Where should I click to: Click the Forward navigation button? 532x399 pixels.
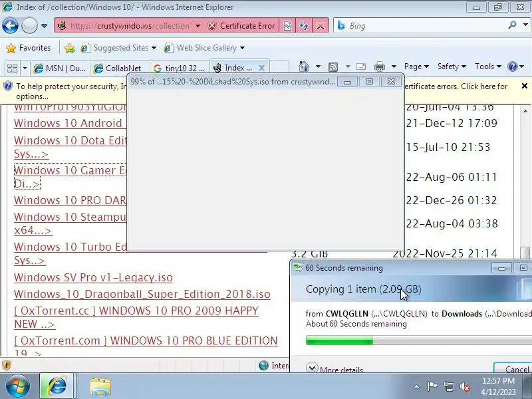pyautogui.click(x=29, y=25)
